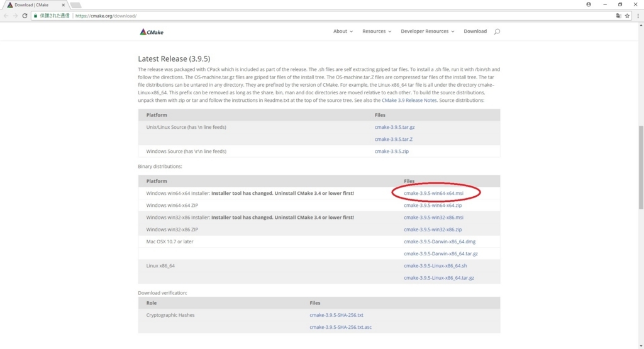Download cmake-3.9.5.zip source
This screenshot has width=644, height=349.
(x=391, y=152)
